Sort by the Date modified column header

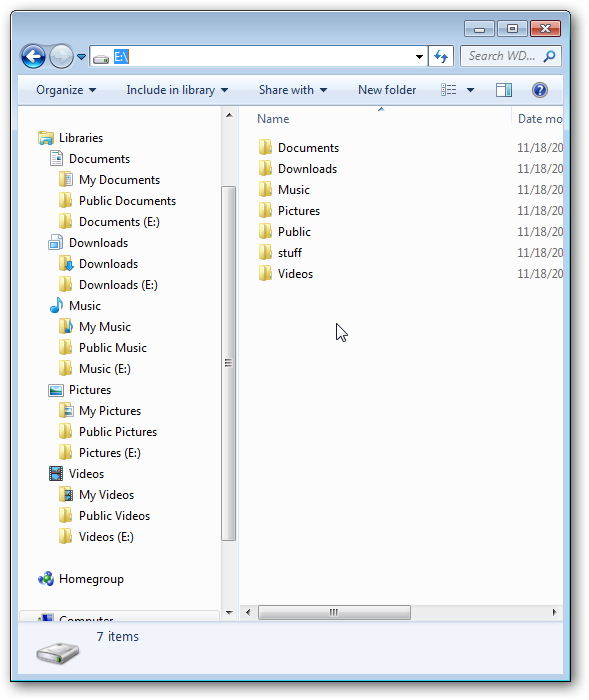(539, 119)
